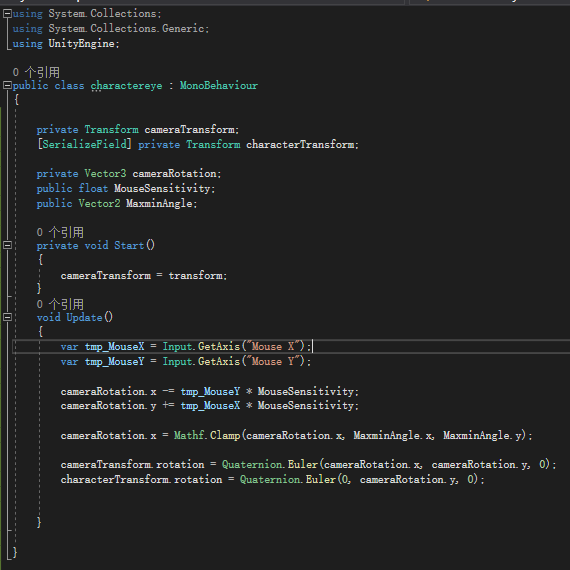
Task: Click the class keyword
Action: 69,85
